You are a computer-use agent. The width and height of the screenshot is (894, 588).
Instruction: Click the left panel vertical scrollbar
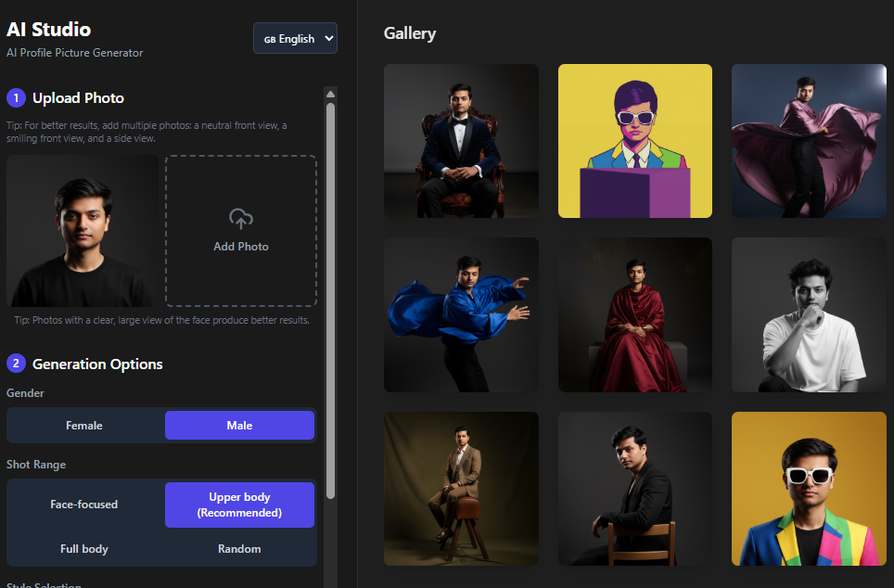[x=330, y=297]
